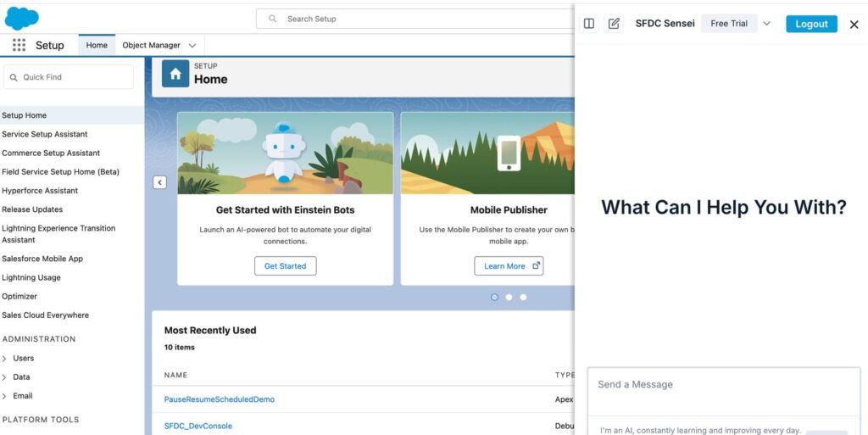Open Release Updates

tap(32, 209)
